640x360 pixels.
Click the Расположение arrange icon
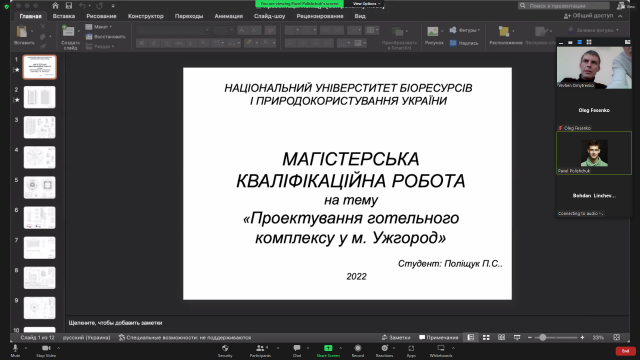coord(504,31)
